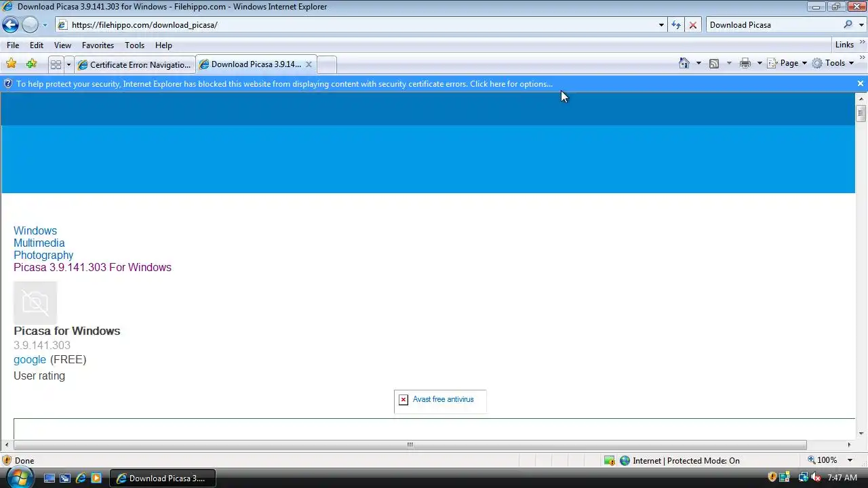Image resolution: width=868 pixels, height=488 pixels.
Task: Open the Favorites menu
Action: pos(98,45)
